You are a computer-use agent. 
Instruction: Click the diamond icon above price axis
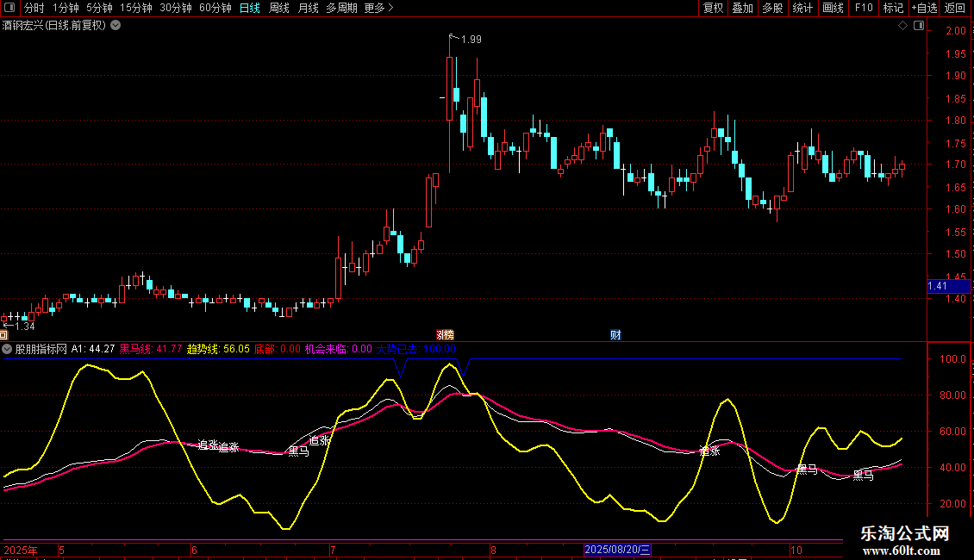click(902, 26)
